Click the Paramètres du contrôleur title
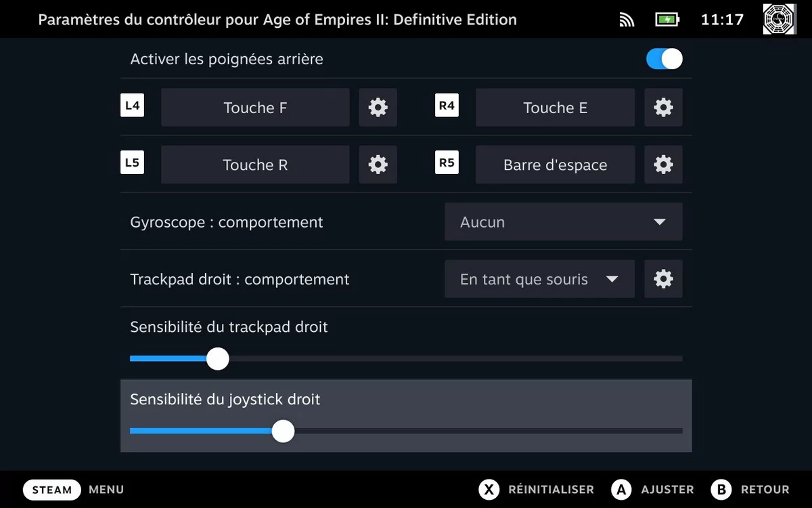This screenshot has width=812, height=508. pyautogui.click(x=277, y=20)
